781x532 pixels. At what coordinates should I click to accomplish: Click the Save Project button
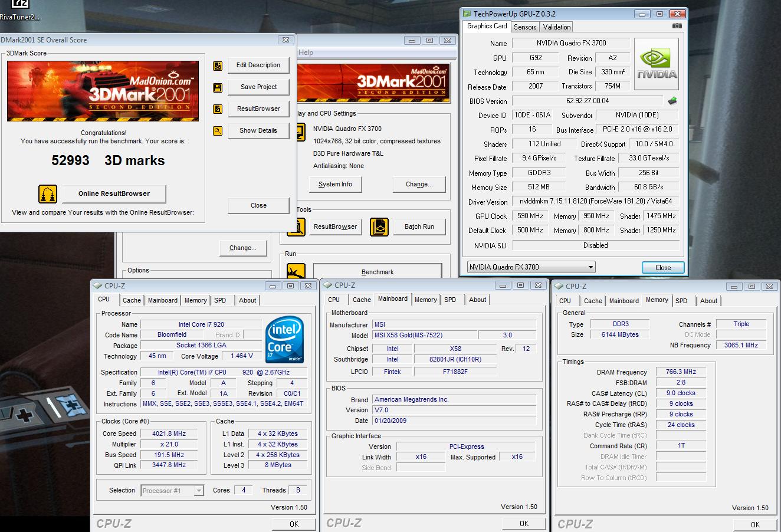258,87
